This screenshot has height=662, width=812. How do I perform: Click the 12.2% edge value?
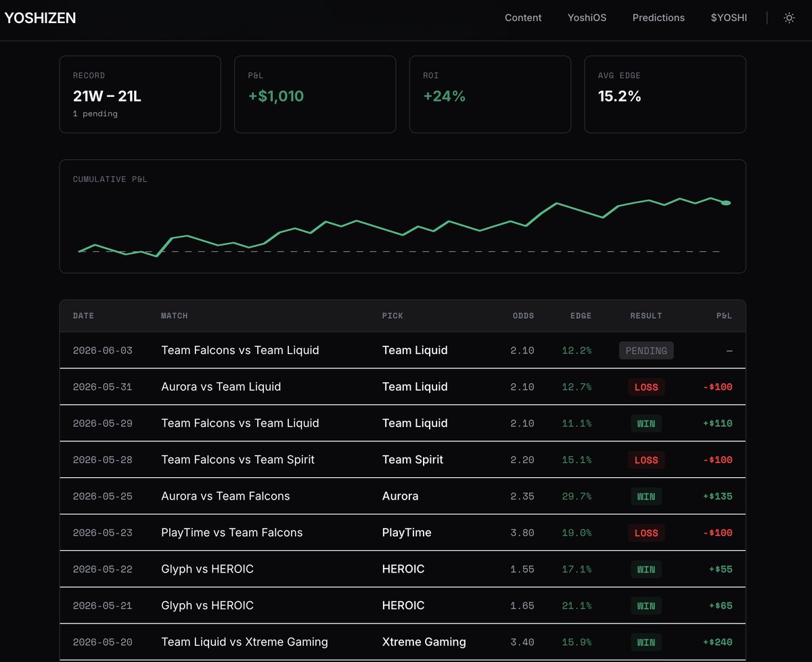577,351
